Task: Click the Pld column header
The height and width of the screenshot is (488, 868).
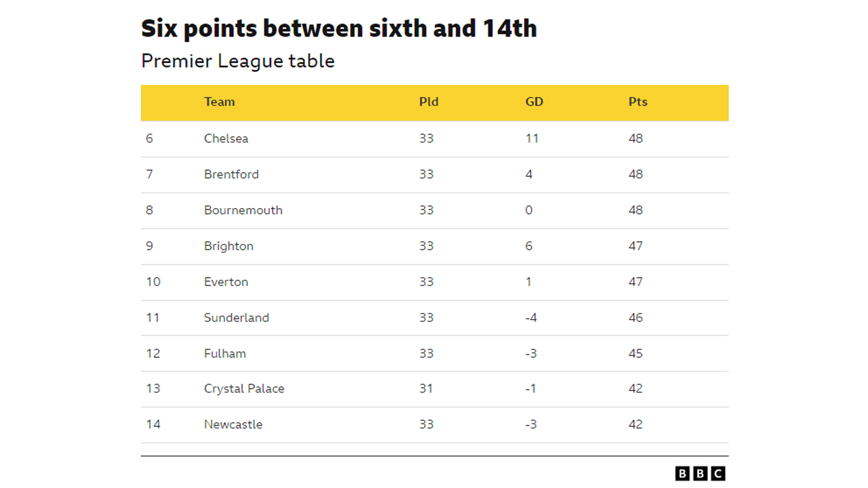Action: [429, 102]
